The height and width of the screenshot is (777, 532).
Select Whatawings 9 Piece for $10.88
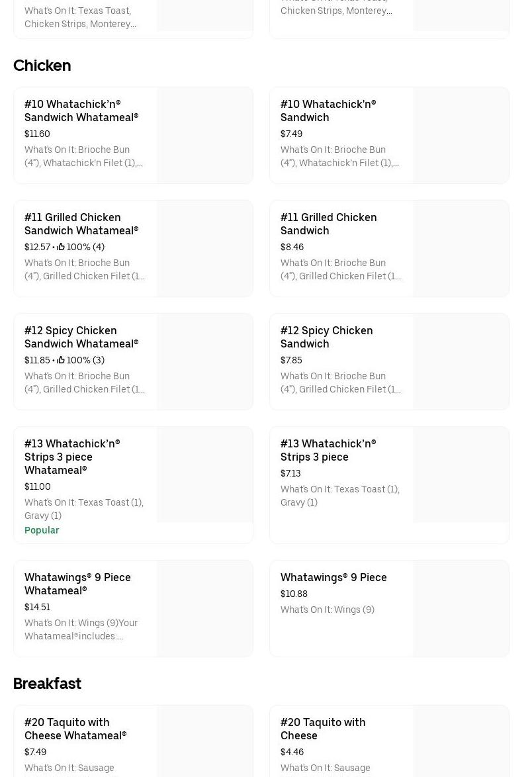333,577
